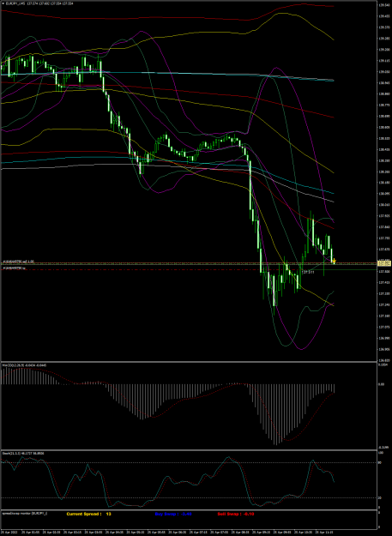Screen dimensions: 392x536
Task: Click the highlighted current price tag on axis
Action: pyautogui.click(x=383, y=263)
